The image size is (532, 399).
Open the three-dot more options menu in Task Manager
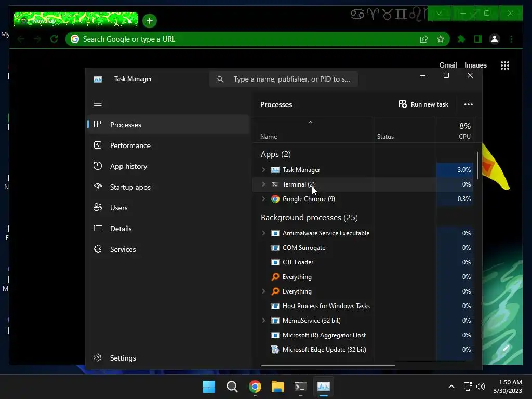(469, 104)
